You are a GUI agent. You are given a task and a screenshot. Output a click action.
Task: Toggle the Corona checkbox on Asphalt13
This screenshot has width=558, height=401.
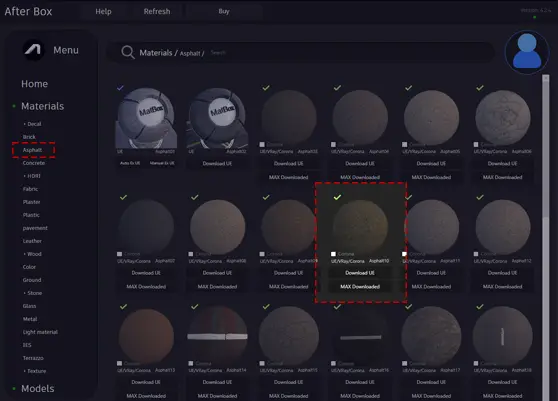(120, 363)
